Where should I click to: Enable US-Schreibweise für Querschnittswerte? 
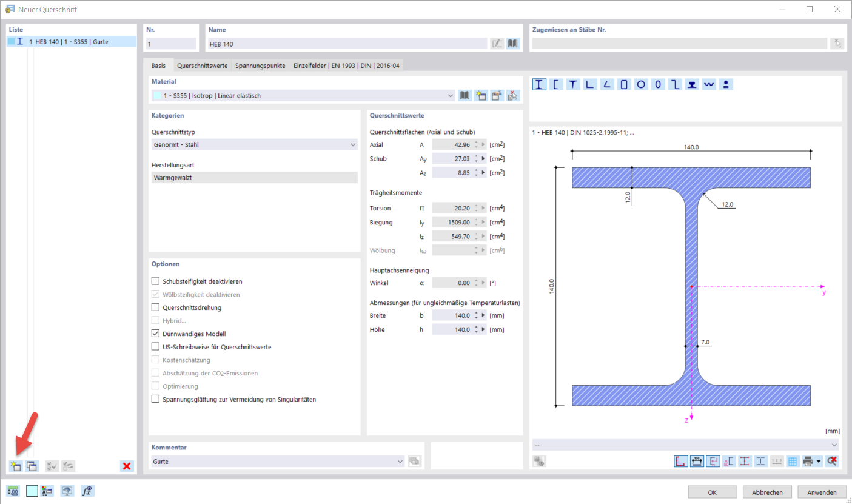click(x=156, y=347)
